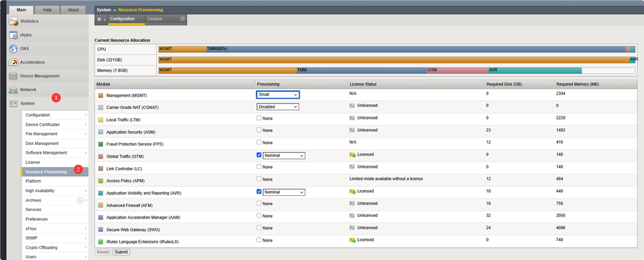644x260 pixels.
Task: Check the Secure Web Gateway checkbox
Action: coord(259,228)
